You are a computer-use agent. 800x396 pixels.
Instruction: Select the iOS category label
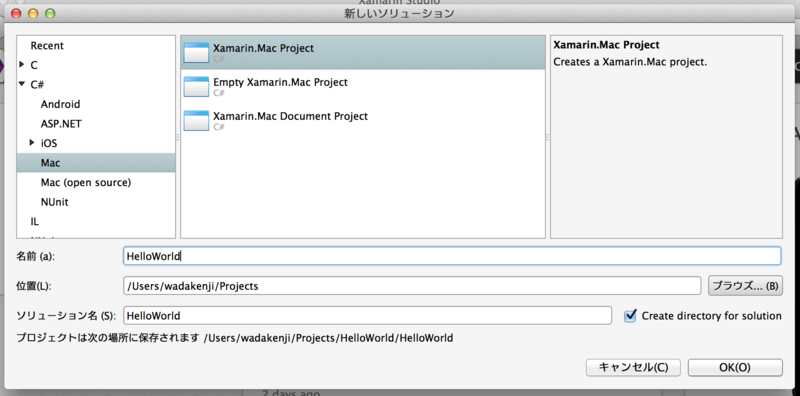pyautogui.click(x=49, y=143)
